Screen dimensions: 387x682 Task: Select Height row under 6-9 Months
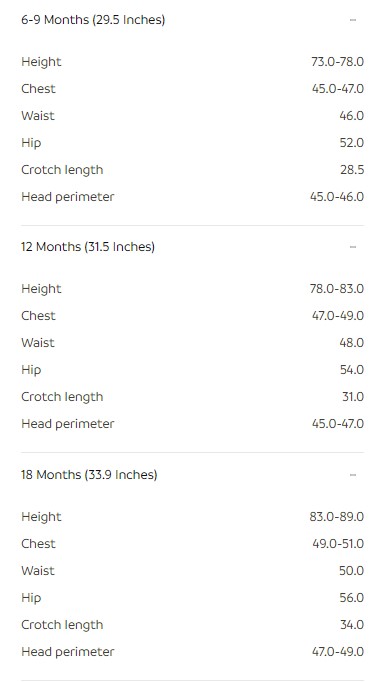pos(192,62)
